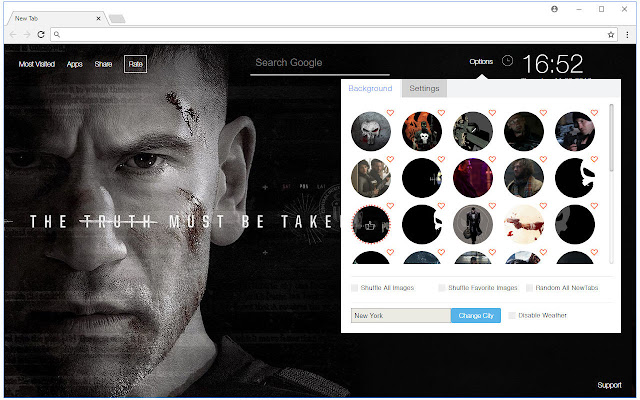Screen dimensions: 640x400
Task: Favorite the orange Punisher figure thumbnail heart
Action: [x=441, y=113]
